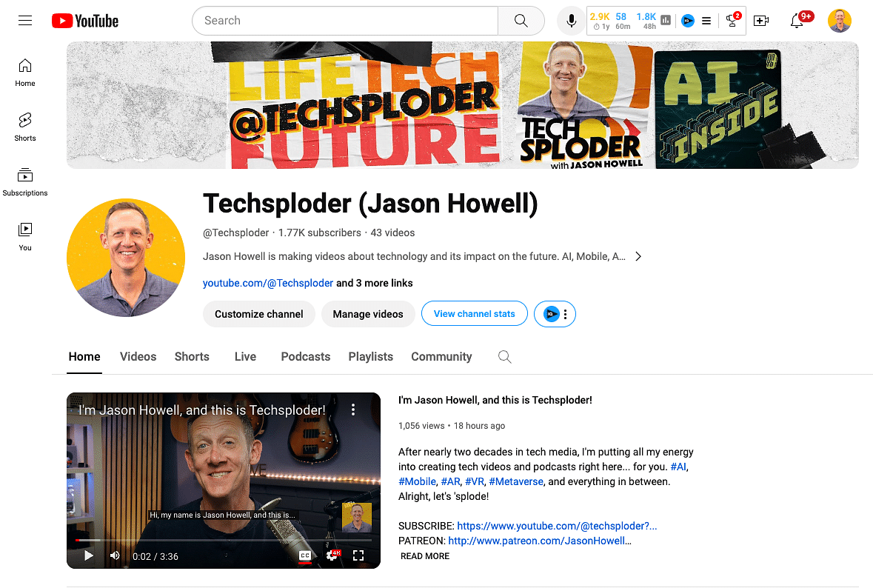The height and width of the screenshot is (588, 873).
Task: Toggle closed captions on the video
Action: click(304, 555)
